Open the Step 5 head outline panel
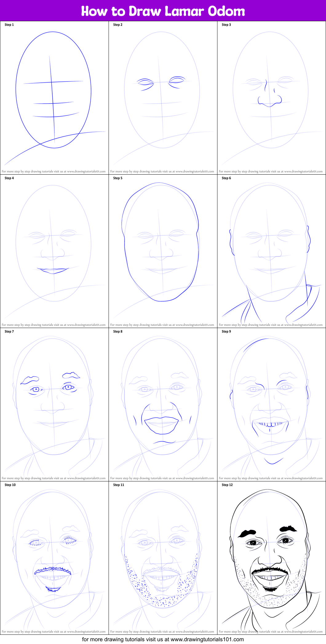326x644 pixels. click(163, 251)
